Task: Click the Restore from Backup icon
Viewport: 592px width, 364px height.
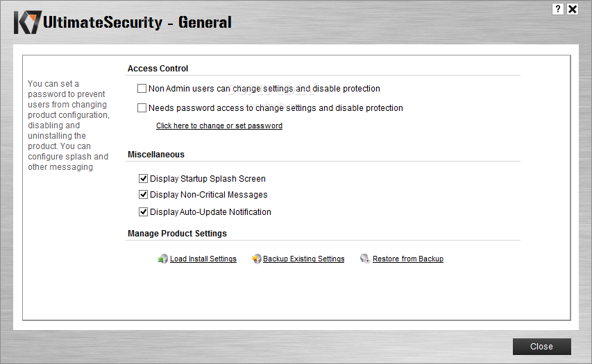Action: (x=365, y=259)
